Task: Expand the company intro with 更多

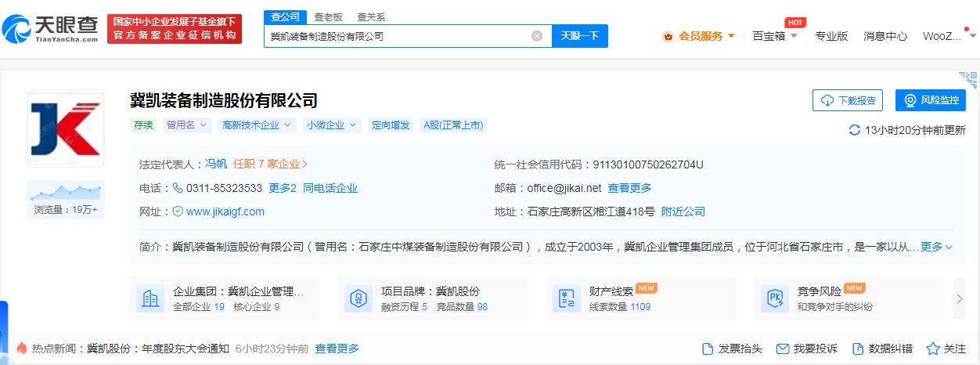Action: (936, 247)
